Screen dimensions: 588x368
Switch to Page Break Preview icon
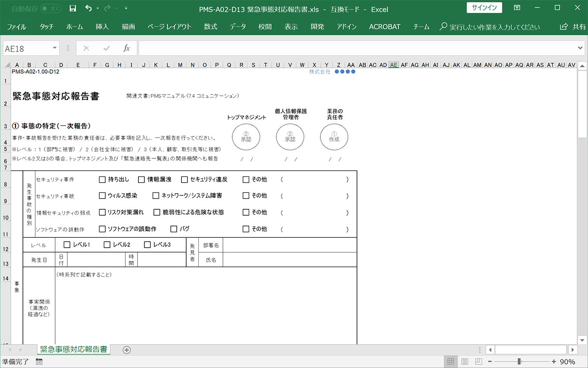point(479,362)
